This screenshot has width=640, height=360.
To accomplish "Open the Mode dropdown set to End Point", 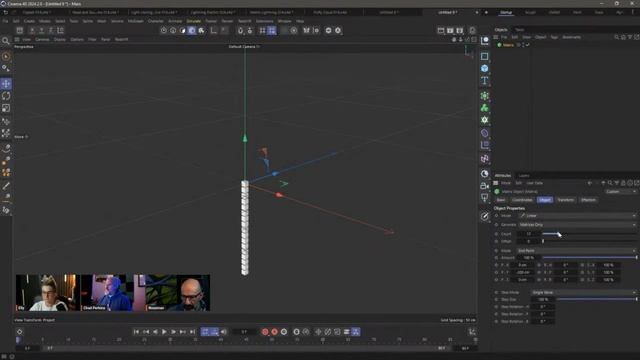I will (576, 251).
